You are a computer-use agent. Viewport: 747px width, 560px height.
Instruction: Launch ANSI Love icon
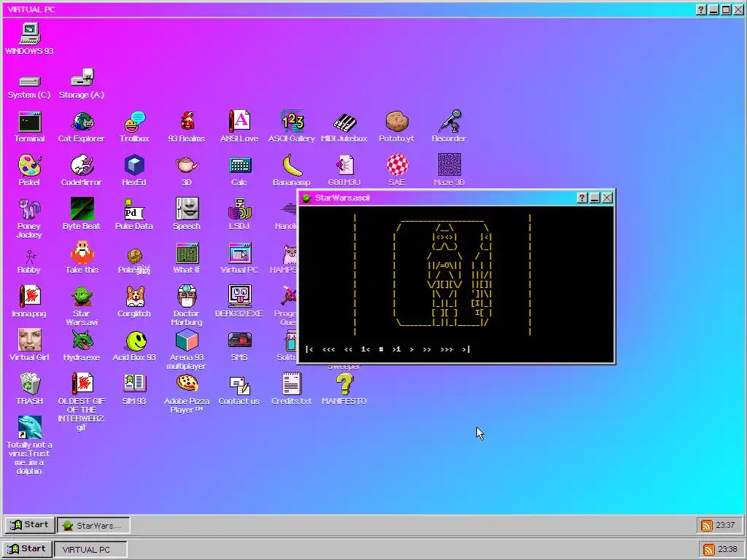pyautogui.click(x=239, y=122)
